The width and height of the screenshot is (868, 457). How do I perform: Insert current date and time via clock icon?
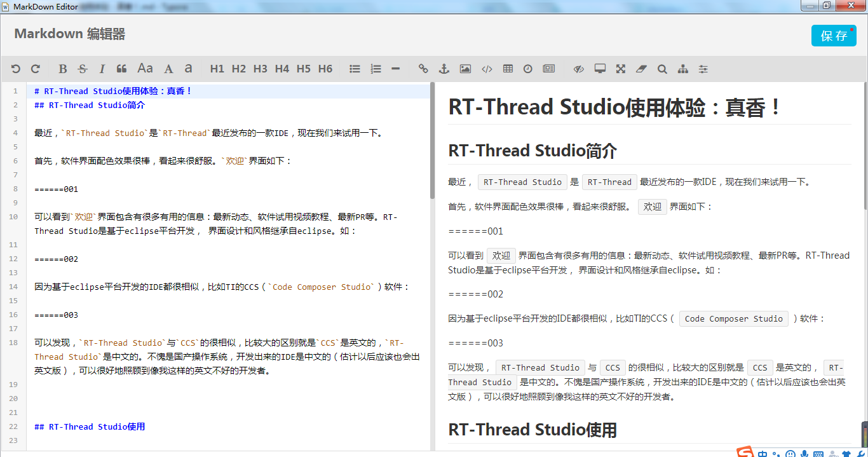(x=527, y=68)
